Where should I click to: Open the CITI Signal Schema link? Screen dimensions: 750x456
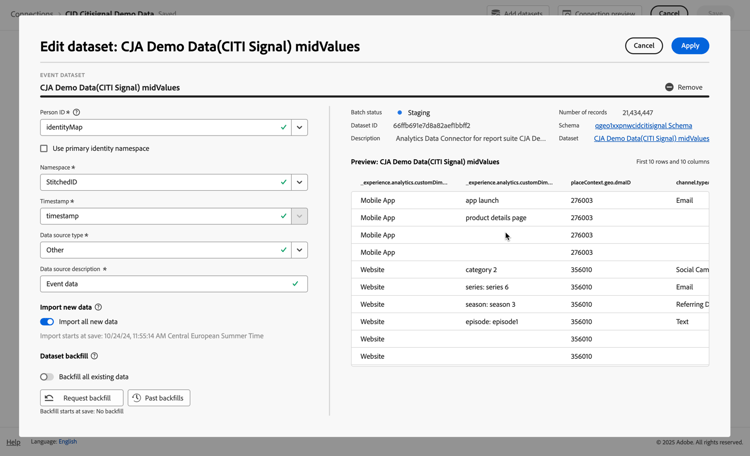coord(643,126)
